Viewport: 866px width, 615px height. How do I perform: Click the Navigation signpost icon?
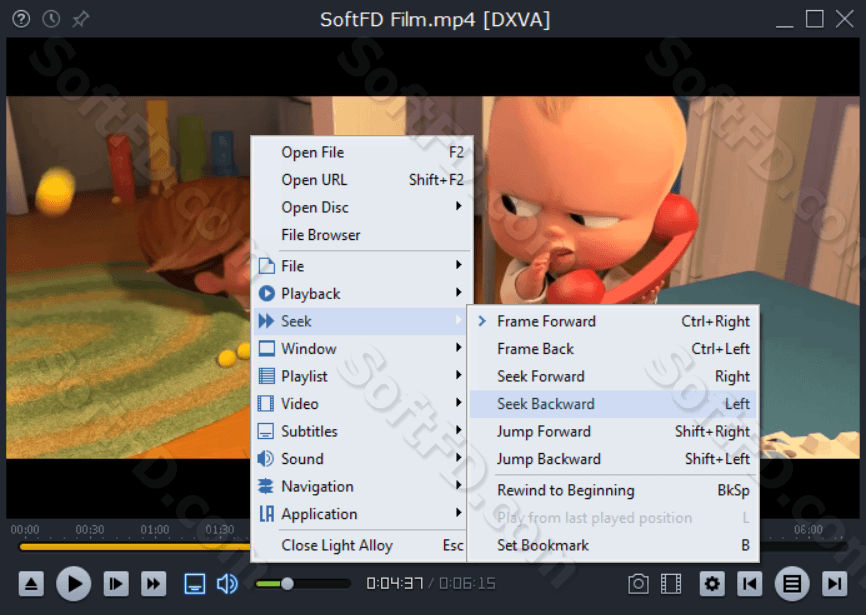[x=266, y=486]
